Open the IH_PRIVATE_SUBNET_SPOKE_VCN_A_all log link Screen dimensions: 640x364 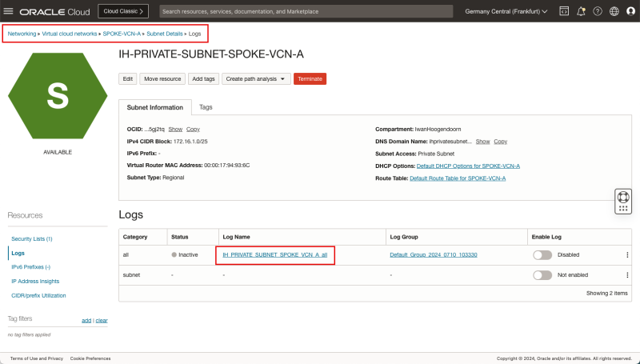click(x=274, y=254)
